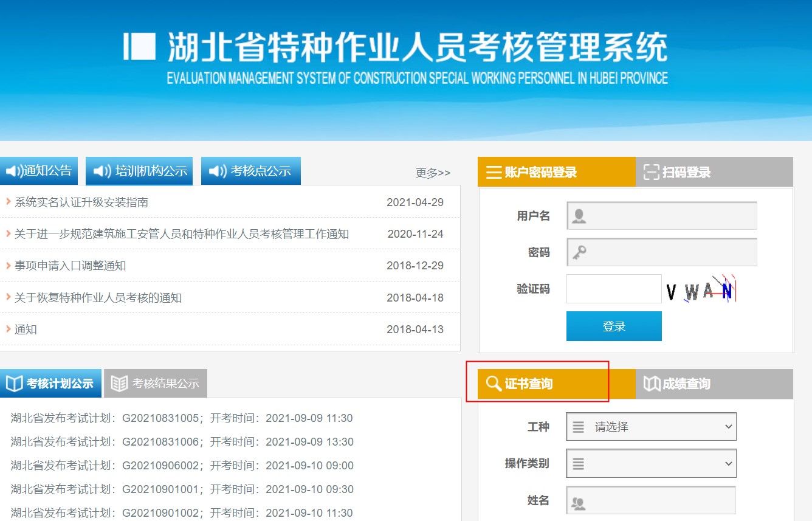Click the date 2018-04-18
Image resolution: width=812 pixels, height=521 pixels.
coord(415,298)
